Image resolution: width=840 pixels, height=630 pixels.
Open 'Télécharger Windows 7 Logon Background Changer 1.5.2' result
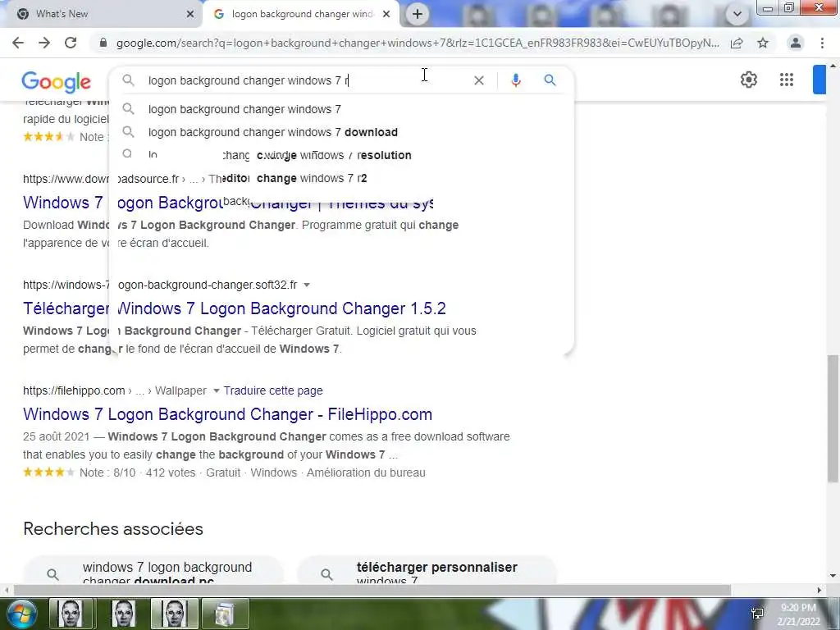[234, 308]
